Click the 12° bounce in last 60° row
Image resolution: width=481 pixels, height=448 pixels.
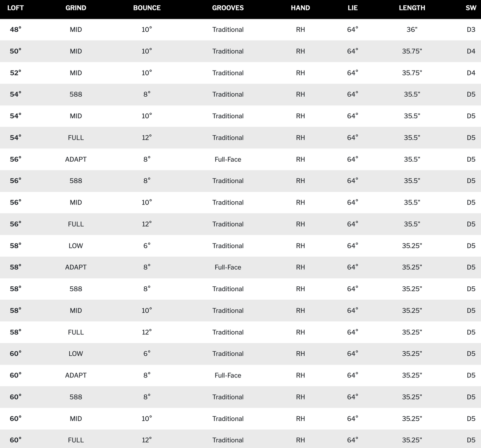(x=147, y=440)
